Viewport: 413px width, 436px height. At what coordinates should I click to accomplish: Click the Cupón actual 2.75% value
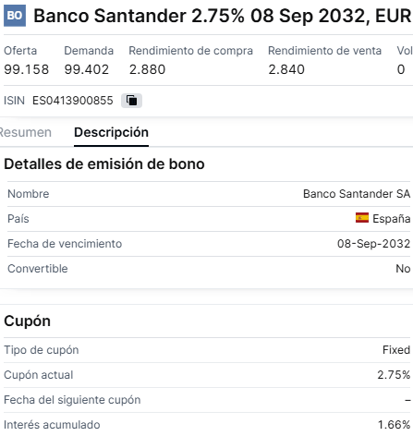[394, 375]
